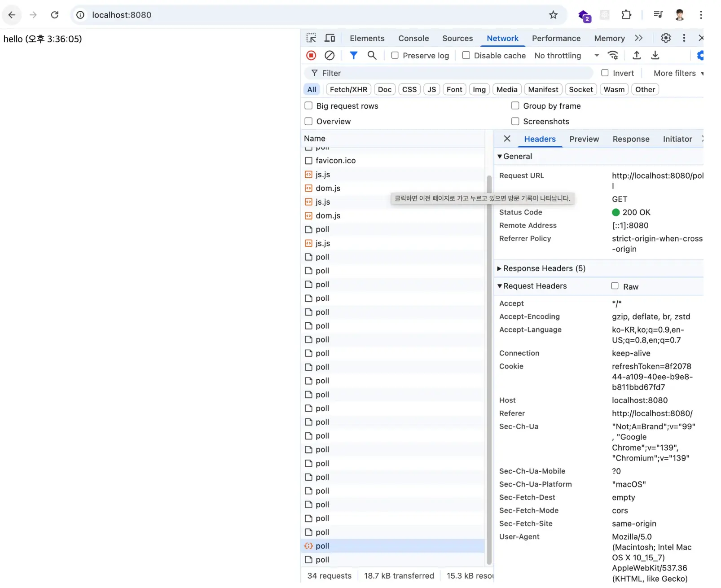
Task: Click the export HAR download icon
Action: [x=655, y=55]
